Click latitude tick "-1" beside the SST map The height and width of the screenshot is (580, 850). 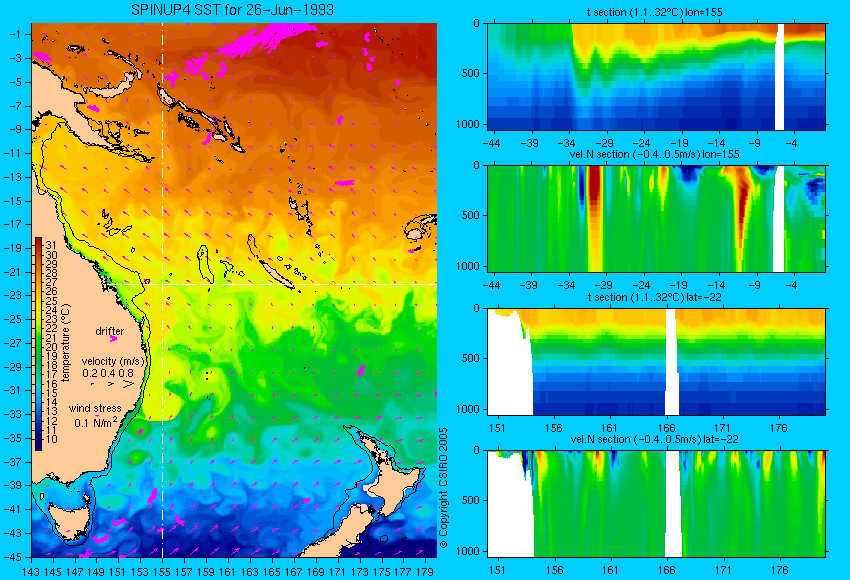click(x=15, y=34)
